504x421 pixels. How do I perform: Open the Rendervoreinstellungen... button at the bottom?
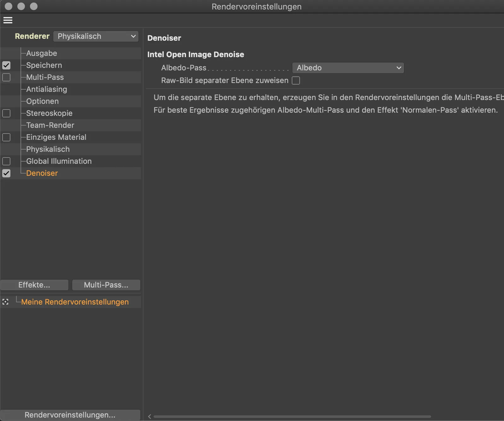pos(70,415)
